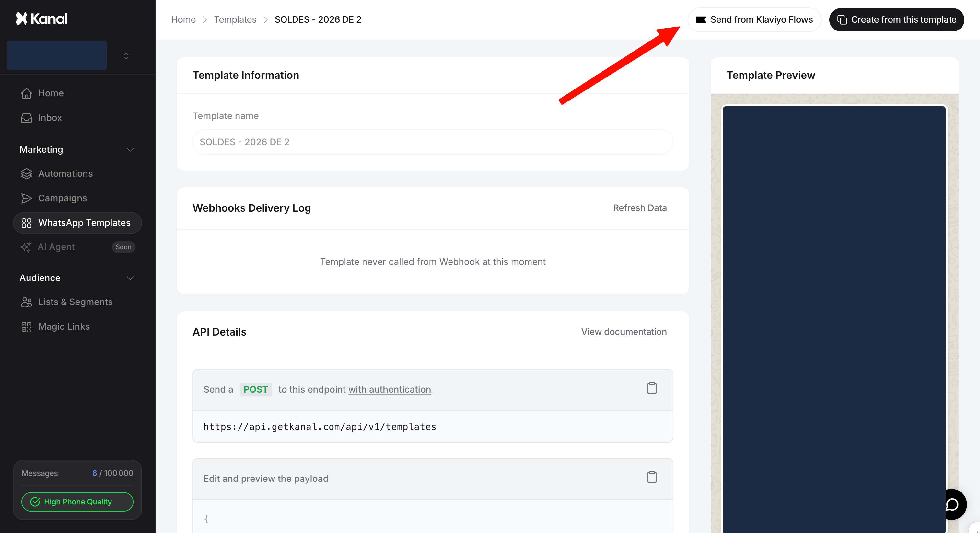Click the Magic Links QR icon

26,327
